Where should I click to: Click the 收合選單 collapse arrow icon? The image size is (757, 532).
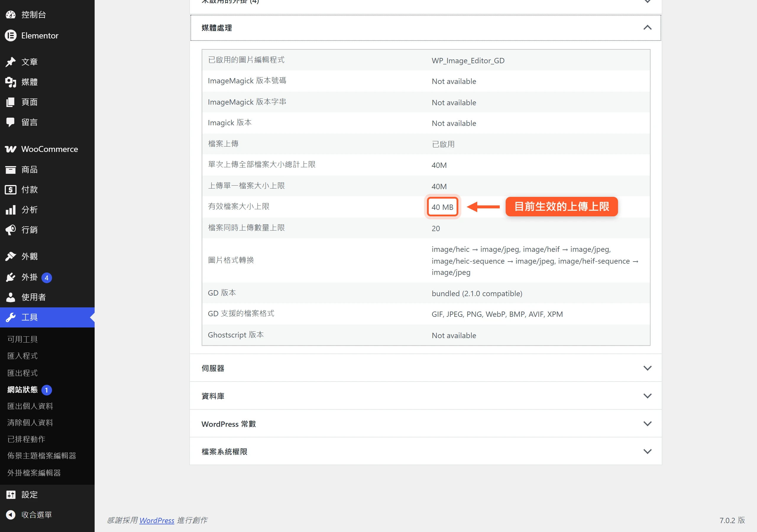coord(11,515)
